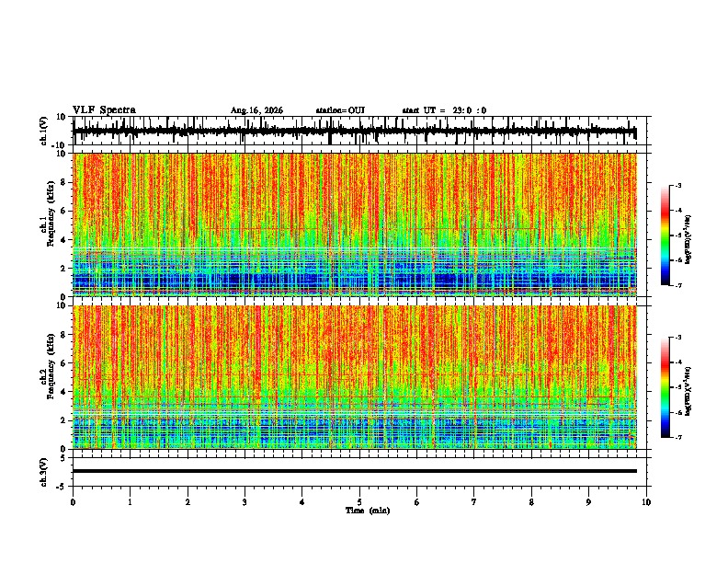Image resolution: width=728 pixels, height=563 pixels.
Task: Click the 4 kHz tick on ch.1 frequency axis
Action: 63,240
